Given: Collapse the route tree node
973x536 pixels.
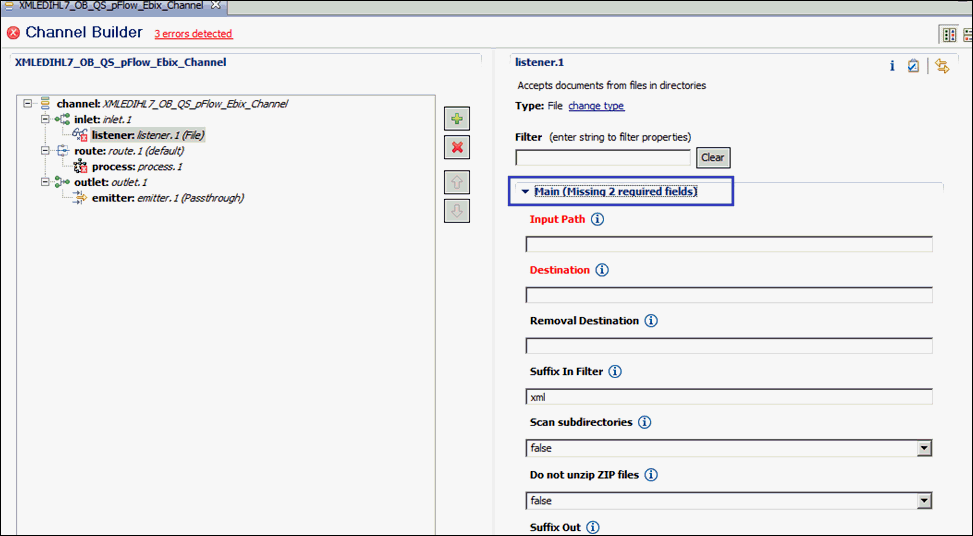Looking at the screenshot, I should [x=45, y=151].
